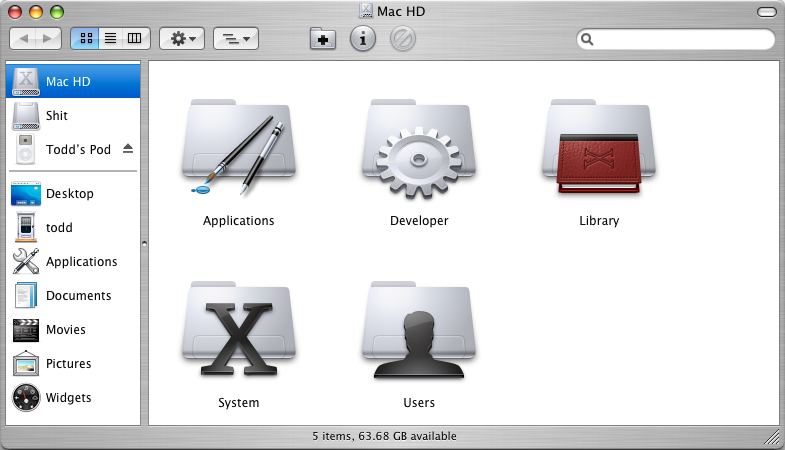Image resolution: width=785 pixels, height=450 pixels.
Task: Click the Developer folder label text
Action: click(x=419, y=221)
